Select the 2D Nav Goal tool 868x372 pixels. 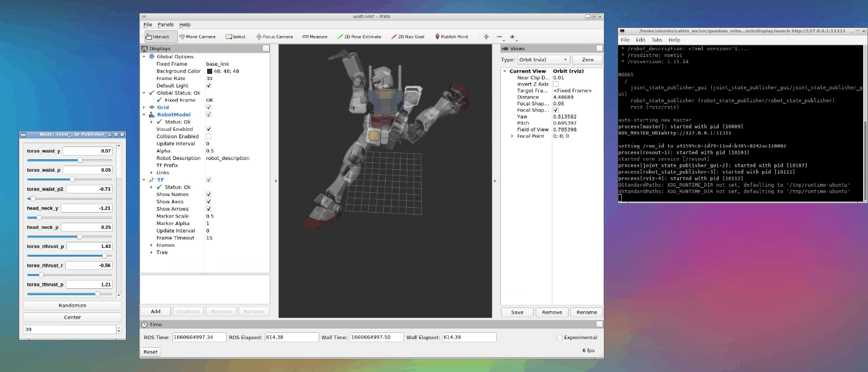click(x=408, y=37)
